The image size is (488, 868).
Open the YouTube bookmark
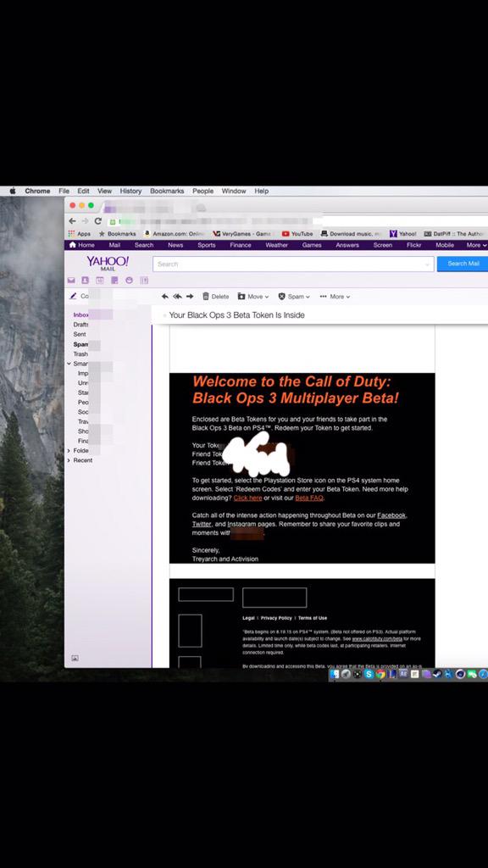pyautogui.click(x=297, y=234)
